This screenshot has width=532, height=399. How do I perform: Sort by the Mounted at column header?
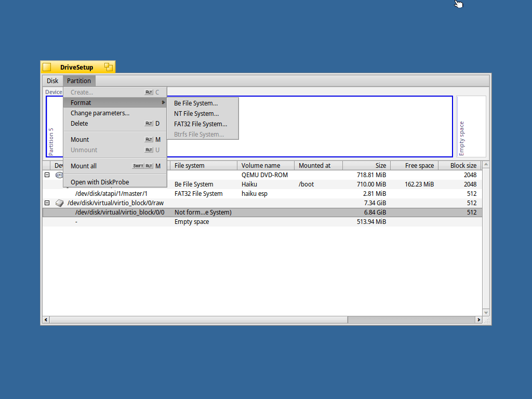point(318,166)
